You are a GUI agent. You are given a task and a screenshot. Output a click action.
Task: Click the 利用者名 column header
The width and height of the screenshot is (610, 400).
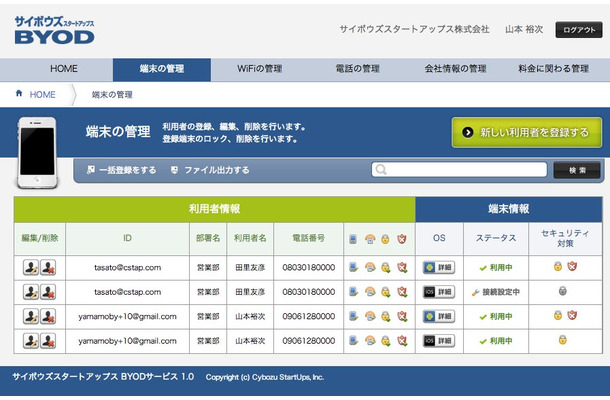pyautogui.click(x=250, y=238)
